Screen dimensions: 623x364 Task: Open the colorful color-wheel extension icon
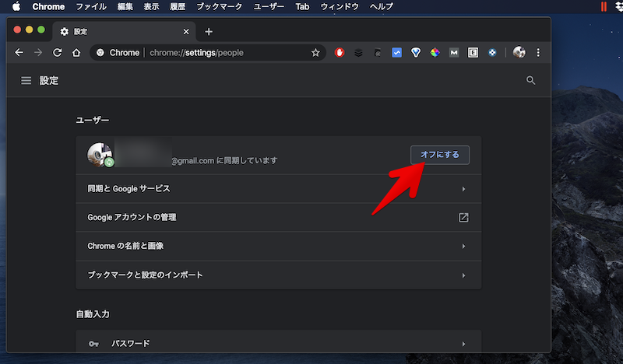tap(435, 53)
